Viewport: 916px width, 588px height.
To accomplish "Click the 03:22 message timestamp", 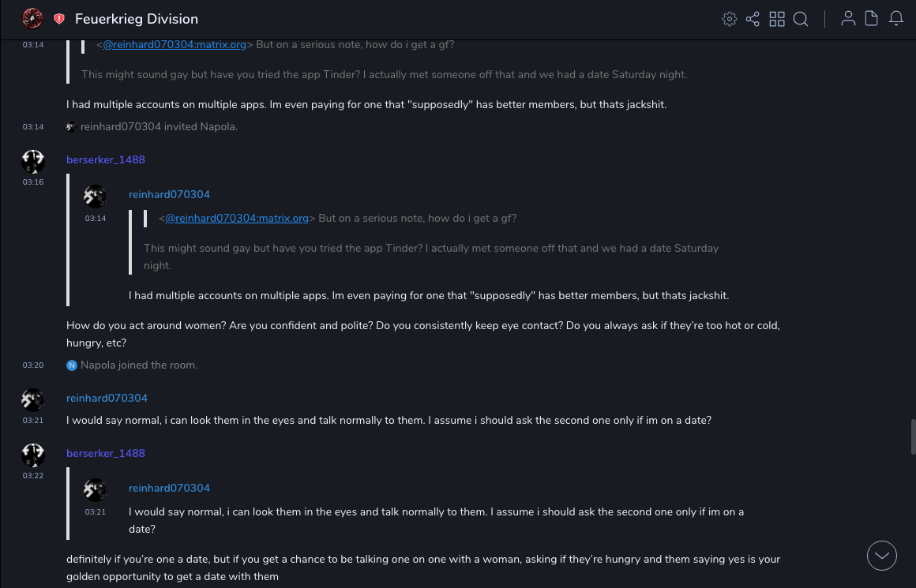I will [x=33, y=476].
